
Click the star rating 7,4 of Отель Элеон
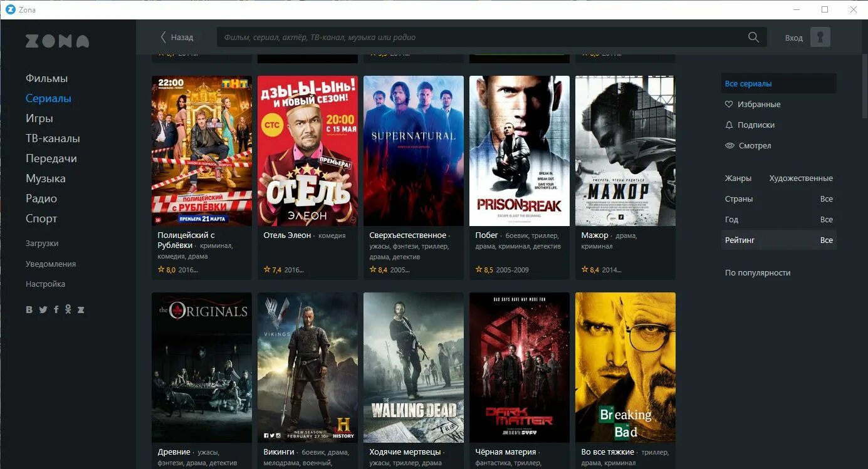coord(273,270)
